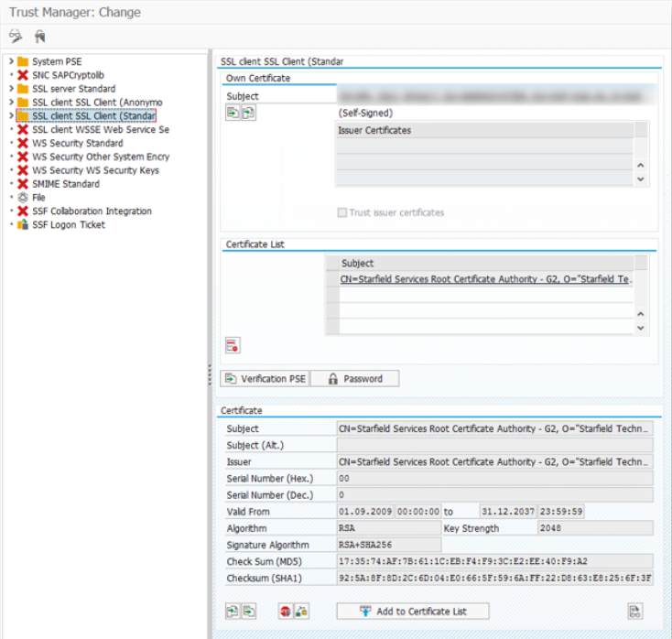Click the red stop-sign certificate icon
This screenshot has height=639, width=672.
[286, 612]
